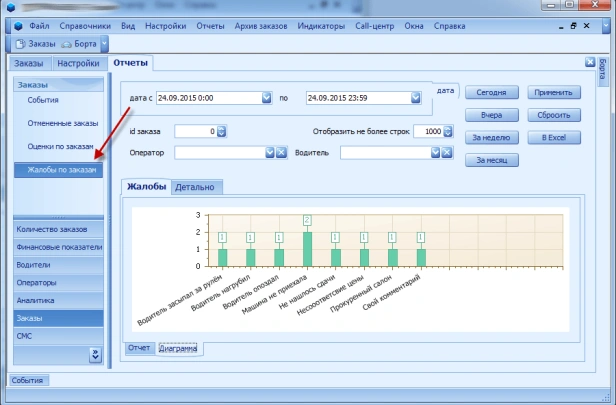Clear the Водитель field with X icon
The image size is (616, 405).
[x=447, y=153]
